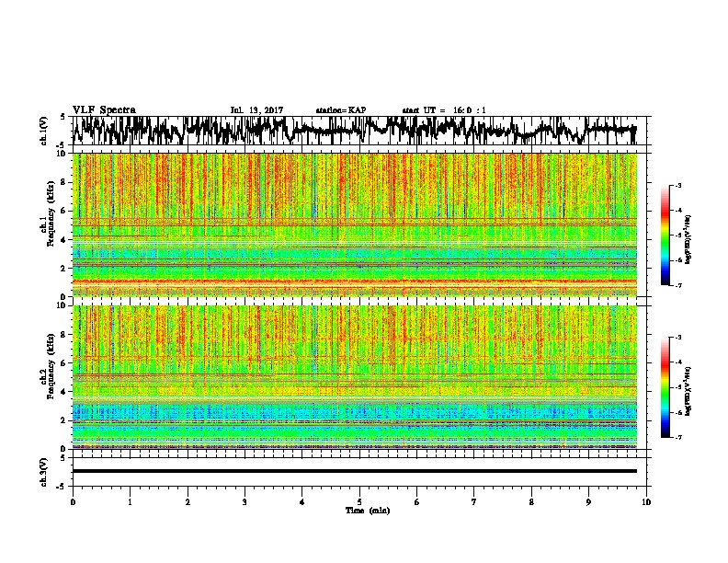Click the "9" tick on the time axis
This screenshot has width=728, height=563.
pyautogui.click(x=588, y=501)
